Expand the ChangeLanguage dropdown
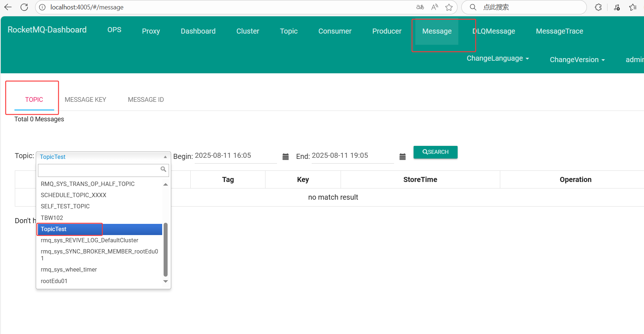The width and height of the screenshot is (644, 334). 497,58
